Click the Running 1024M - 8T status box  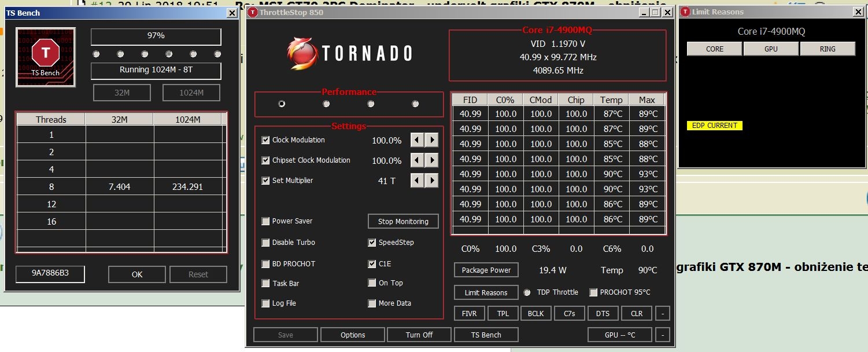click(x=156, y=71)
